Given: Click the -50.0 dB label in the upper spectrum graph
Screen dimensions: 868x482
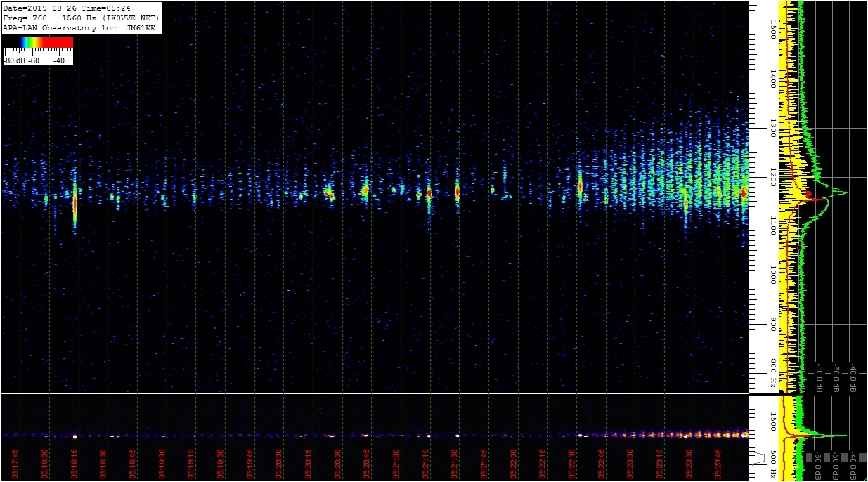Looking at the screenshot, I should click(x=836, y=377).
